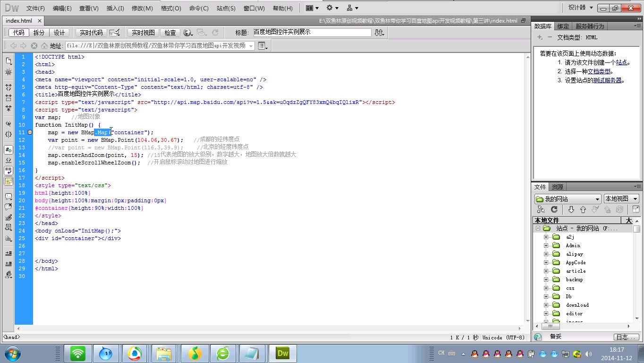This screenshot has height=363, width=644.
Task: Click refresh design view icon
Action: pos(215,33)
